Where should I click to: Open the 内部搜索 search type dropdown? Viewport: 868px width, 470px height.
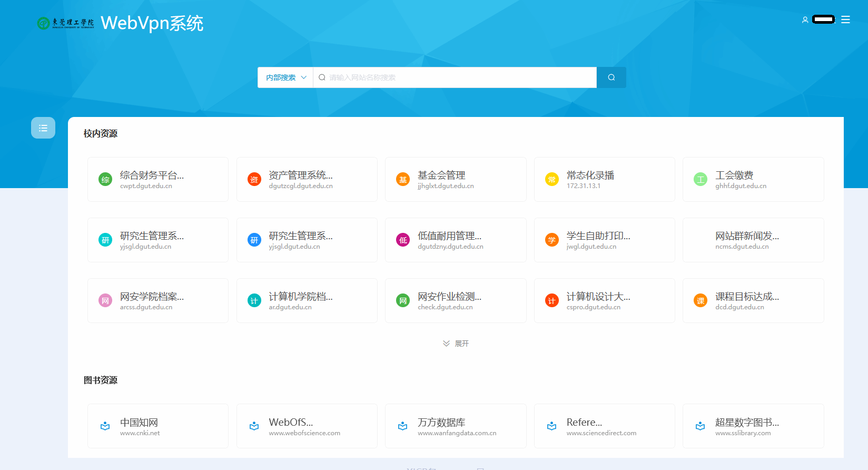point(285,77)
